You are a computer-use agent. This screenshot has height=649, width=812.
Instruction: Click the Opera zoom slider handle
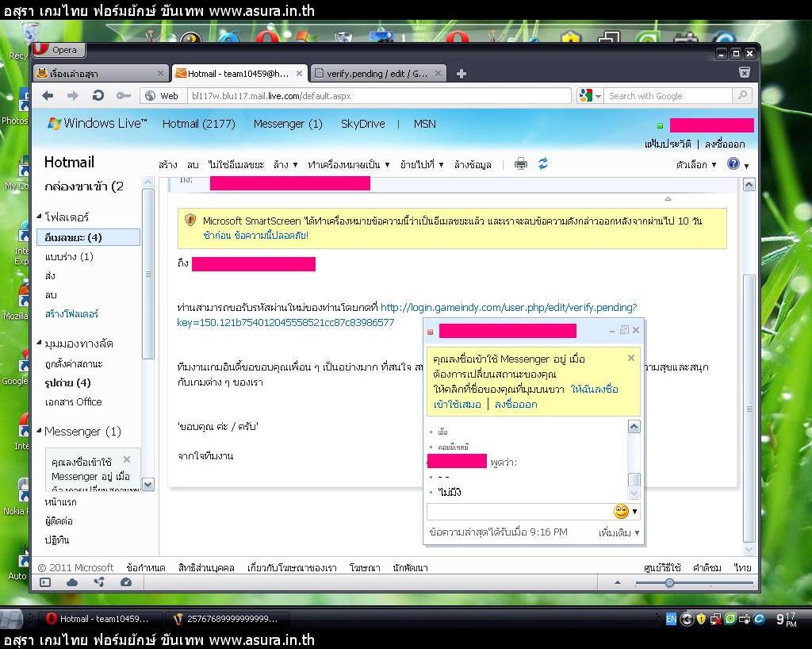[x=669, y=582]
